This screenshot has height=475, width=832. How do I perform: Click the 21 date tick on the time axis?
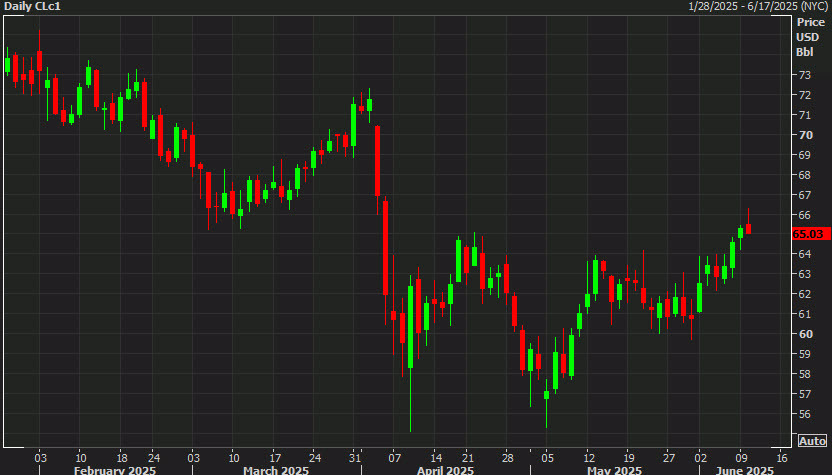[467, 458]
